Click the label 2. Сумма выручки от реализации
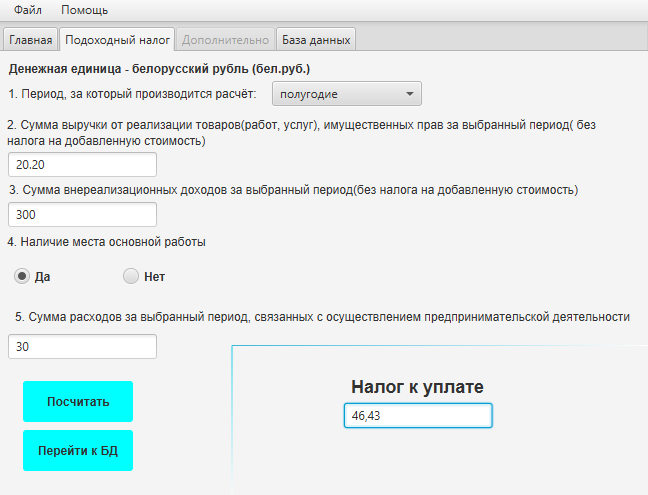648x495 pixels. (301, 133)
